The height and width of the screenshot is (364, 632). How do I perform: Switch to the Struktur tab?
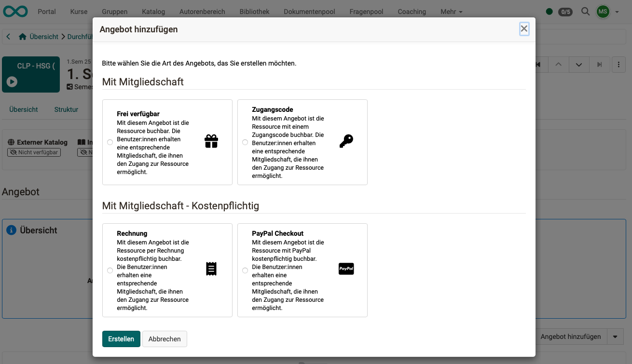[x=66, y=109]
